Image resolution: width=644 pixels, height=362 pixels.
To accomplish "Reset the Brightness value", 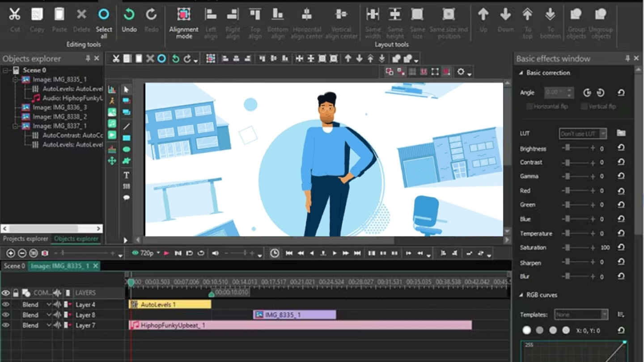I will click(621, 148).
